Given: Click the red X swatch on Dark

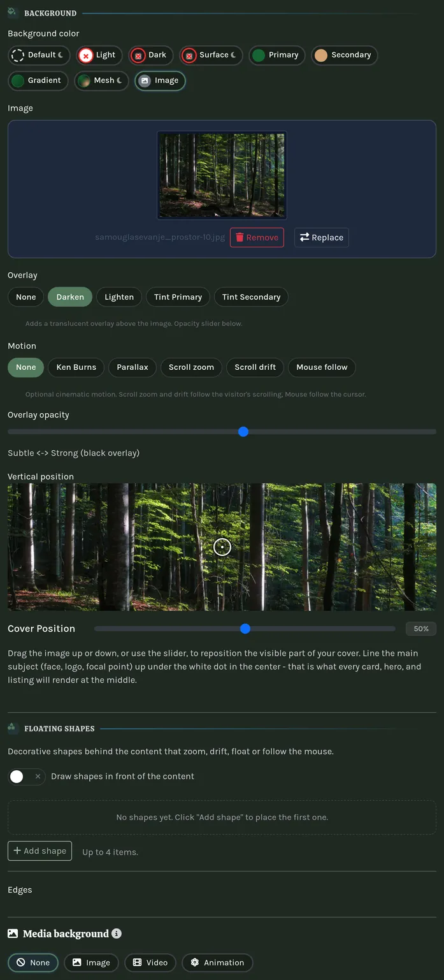Looking at the screenshot, I should 138,55.
